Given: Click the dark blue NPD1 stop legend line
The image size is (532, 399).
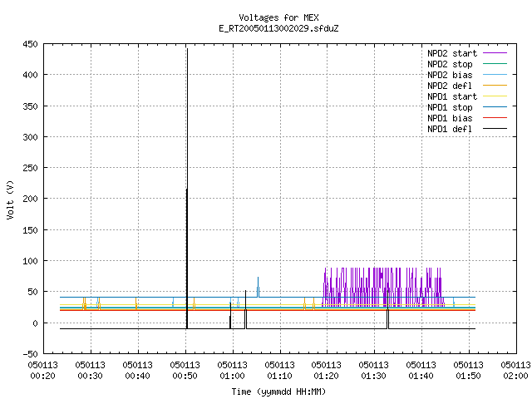Looking at the screenshot, I should [495, 107].
